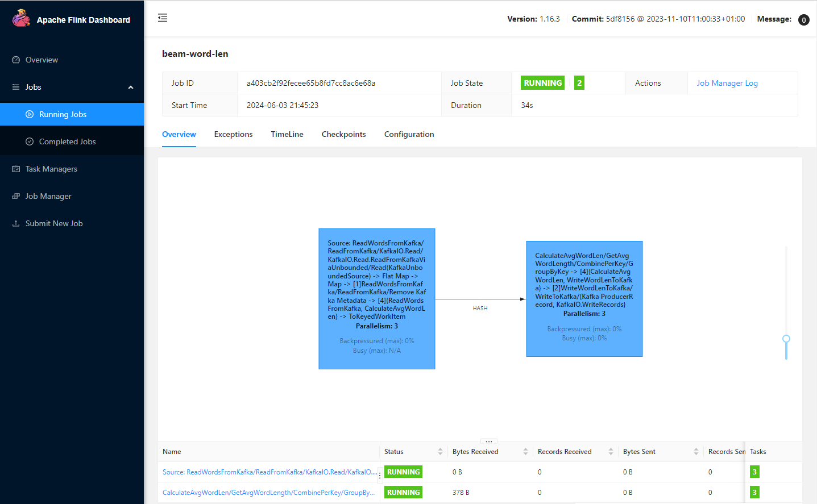Sort table by Bytes Received column
Image resolution: width=817 pixels, height=504 pixels.
pos(525,452)
